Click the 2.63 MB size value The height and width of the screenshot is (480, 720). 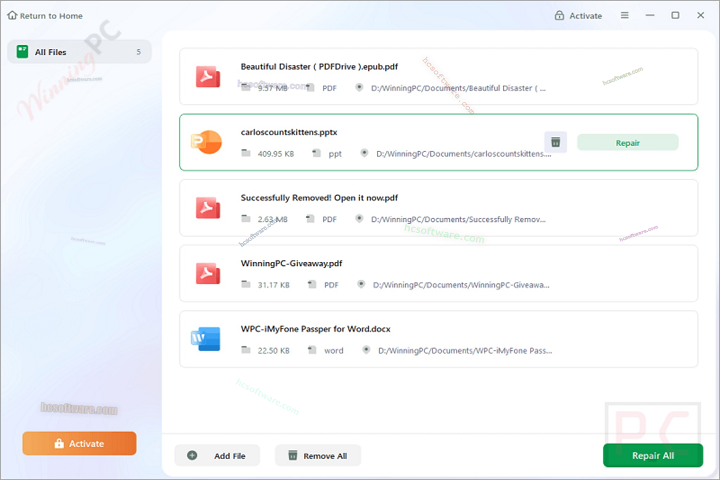pyautogui.click(x=272, y=220)
